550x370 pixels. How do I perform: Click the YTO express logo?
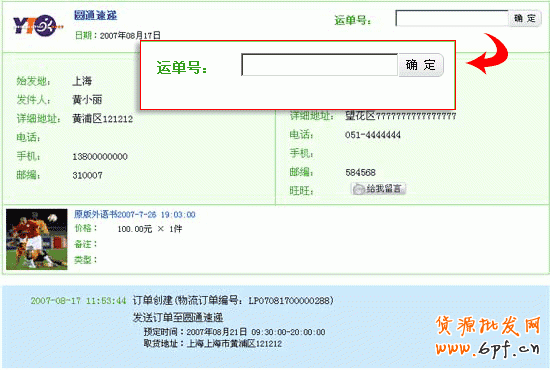coord(38,26)
